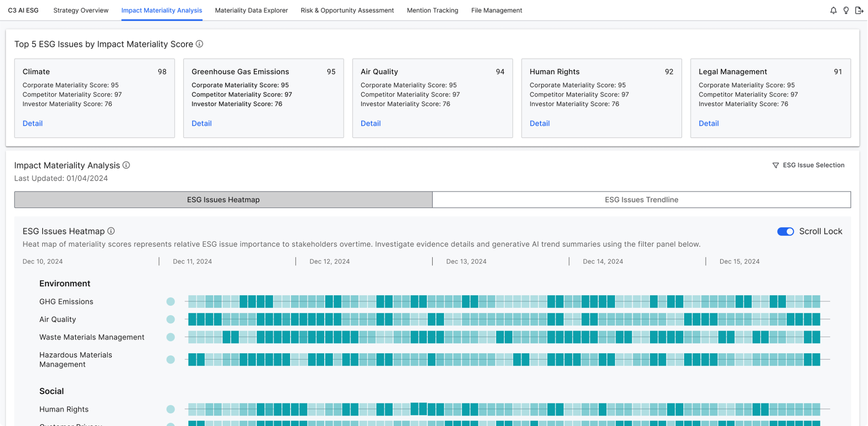
Task: Open the Mention Tracking tab
Action: click(432, 10)
